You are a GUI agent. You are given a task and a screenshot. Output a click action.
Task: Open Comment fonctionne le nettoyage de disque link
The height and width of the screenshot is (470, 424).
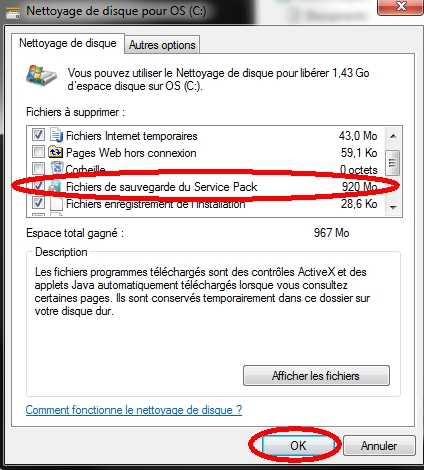click(x=134, y=410)
